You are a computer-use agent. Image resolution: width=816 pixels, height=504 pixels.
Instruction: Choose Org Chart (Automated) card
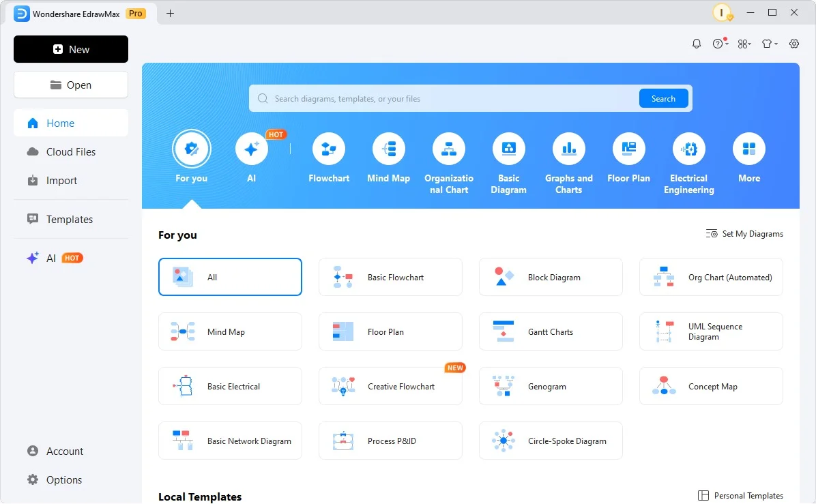(711, 277)
